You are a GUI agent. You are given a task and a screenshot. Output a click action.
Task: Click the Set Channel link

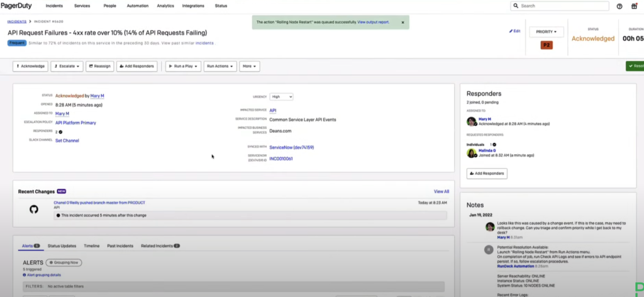click(x=67, y=140)
